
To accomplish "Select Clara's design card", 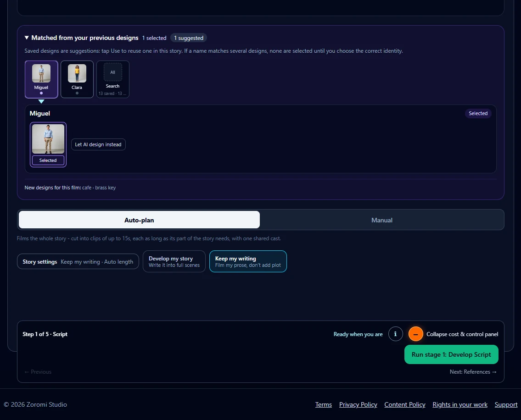I will (77, 79).
